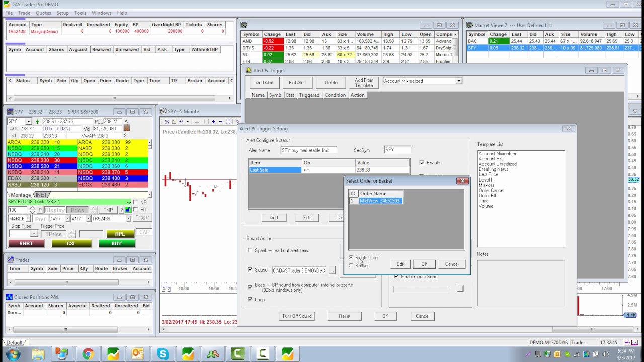Screen dimensions: 644x362
Task: Click the Alert Name input field
Action: pos(308,150)
